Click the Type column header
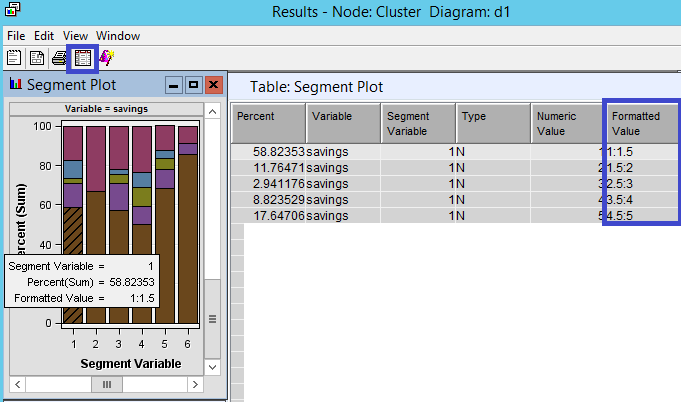Screen dimensions: 681x402 (493, 123)
